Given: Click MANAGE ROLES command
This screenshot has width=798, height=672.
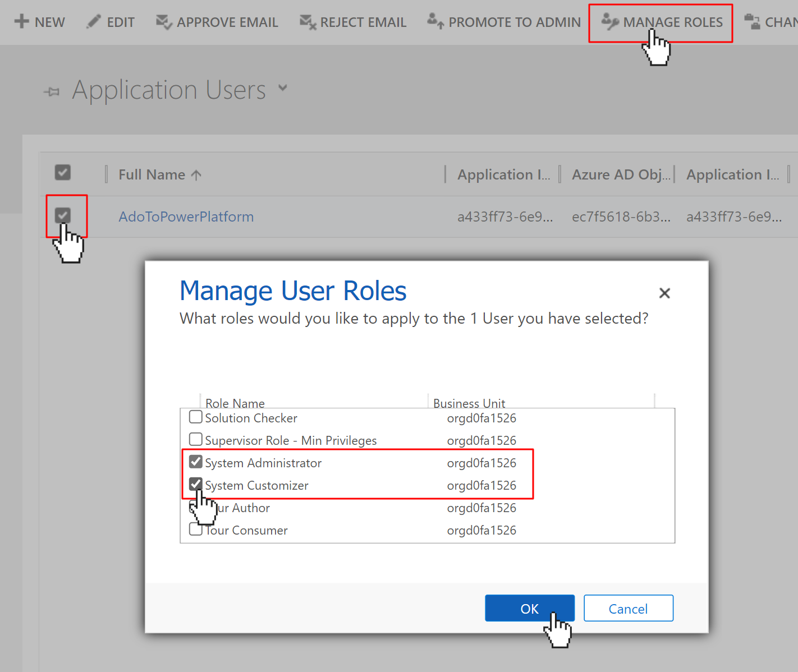Looking at the screenshot, I should (673, 22).
